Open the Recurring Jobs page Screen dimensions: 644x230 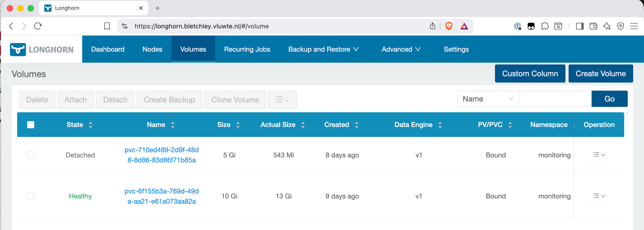247,49
